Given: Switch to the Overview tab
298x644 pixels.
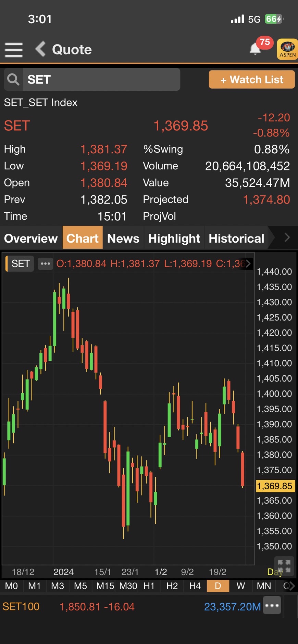Looking at the screenshot, I should pyautogui.click(x=31, y=238).
